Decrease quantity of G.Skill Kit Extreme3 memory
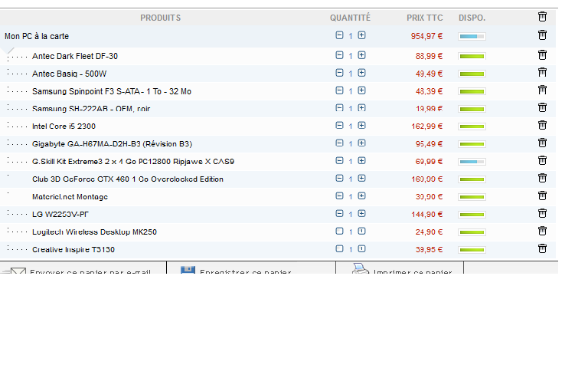Image resolution: width=588 pixels, height=368 pixels. [x=339, y=161]
